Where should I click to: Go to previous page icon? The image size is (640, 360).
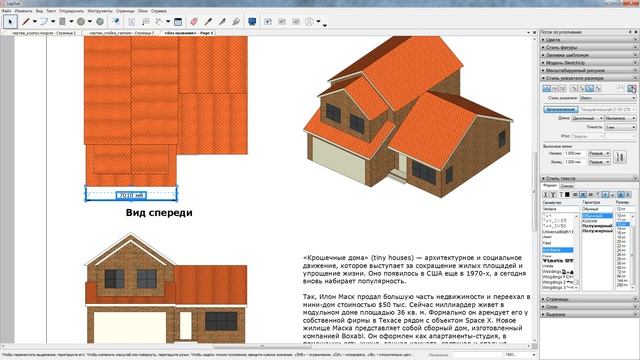282,22
